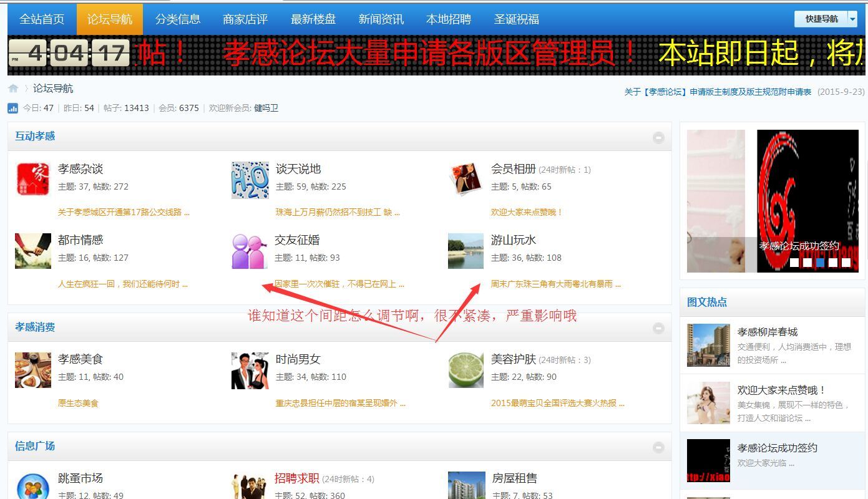Open the 孝感柳岸春城 sidebar title

point(768,332)
